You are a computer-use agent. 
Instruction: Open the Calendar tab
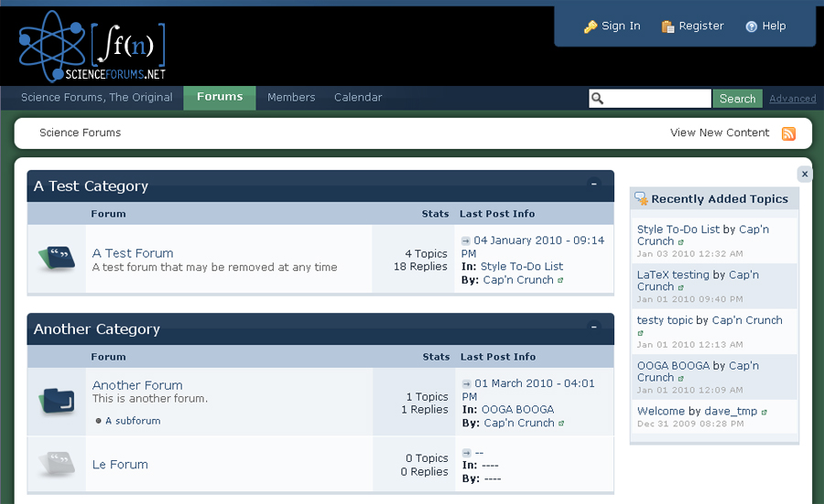[x=358, y=98]
